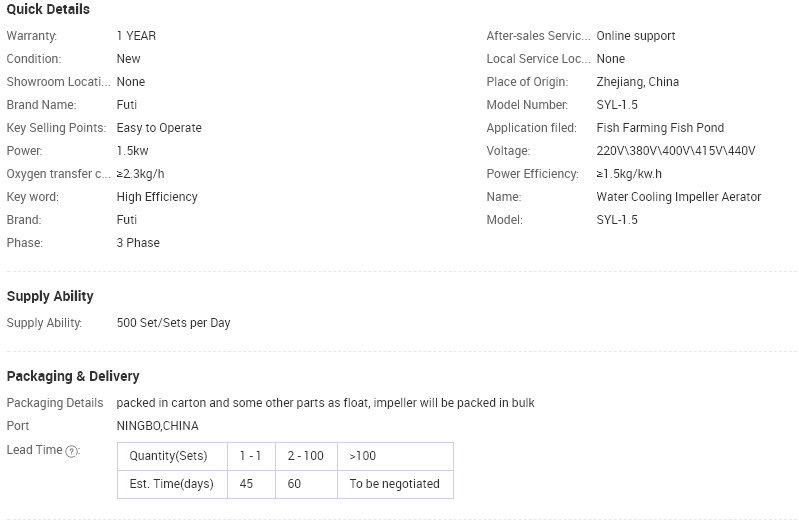
Task: Click the Zhejiang, China origin value
Action: (x=637, y=82)
